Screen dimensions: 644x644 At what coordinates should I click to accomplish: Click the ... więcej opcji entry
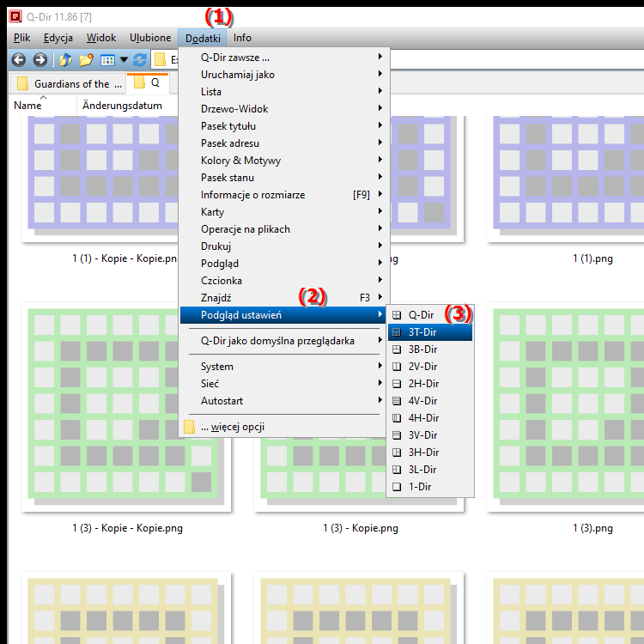(284, 427)
